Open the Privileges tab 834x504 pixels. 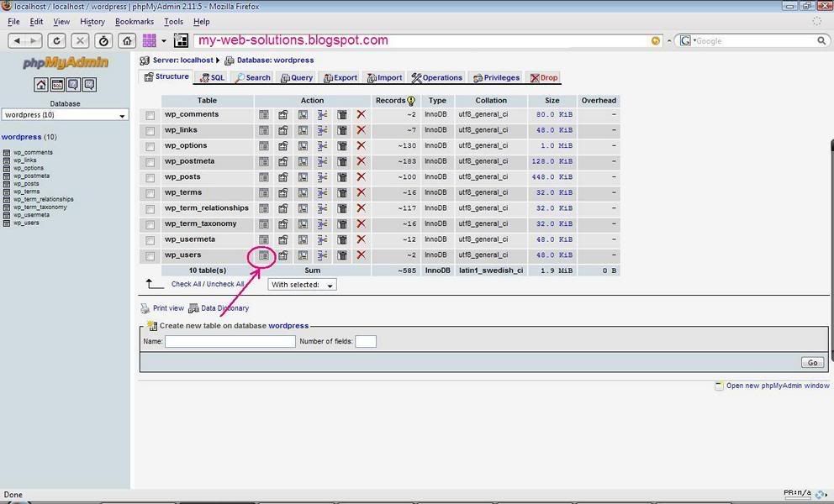(x=496, y=77)
